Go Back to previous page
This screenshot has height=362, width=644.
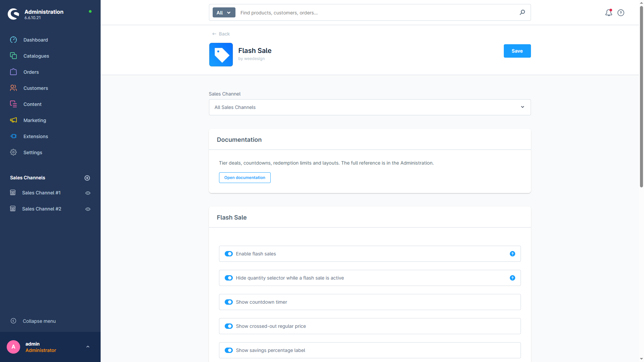(x=221, y=34)
